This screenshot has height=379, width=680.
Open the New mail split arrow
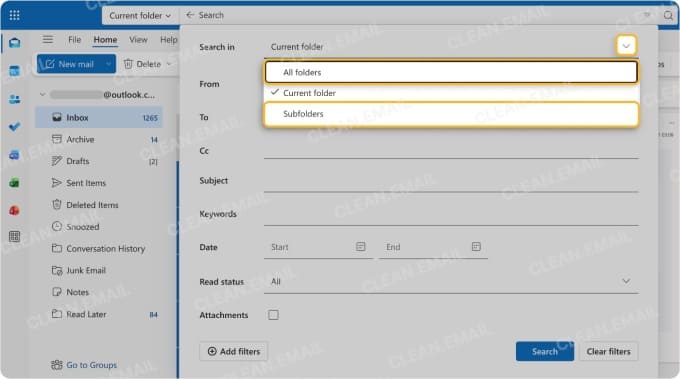pyautogui.click(x=108, y=64)
